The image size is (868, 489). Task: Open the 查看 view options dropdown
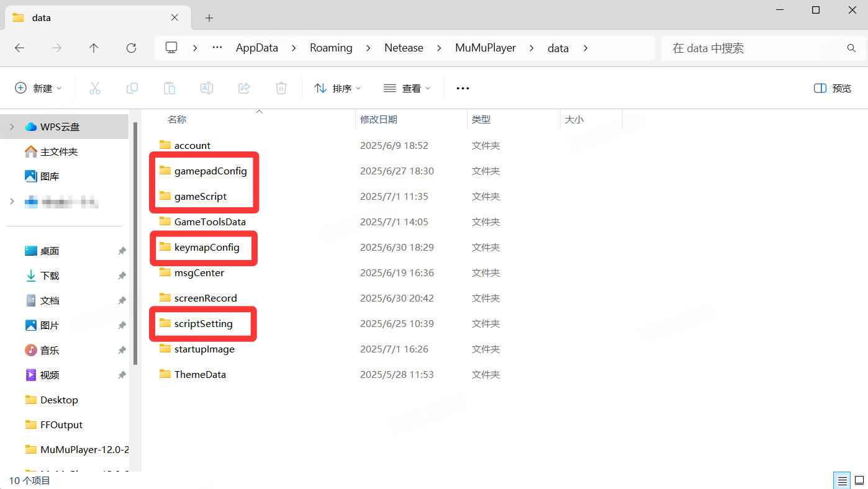click(x=407, y=87)
